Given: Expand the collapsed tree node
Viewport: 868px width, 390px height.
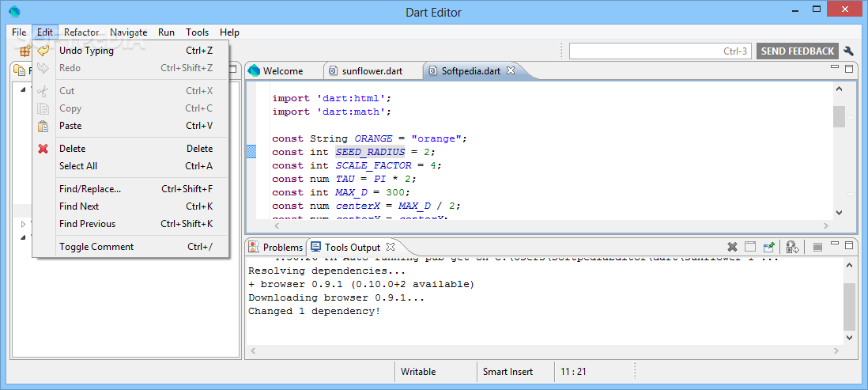Looking at the screenshot, I should point(23,225).
